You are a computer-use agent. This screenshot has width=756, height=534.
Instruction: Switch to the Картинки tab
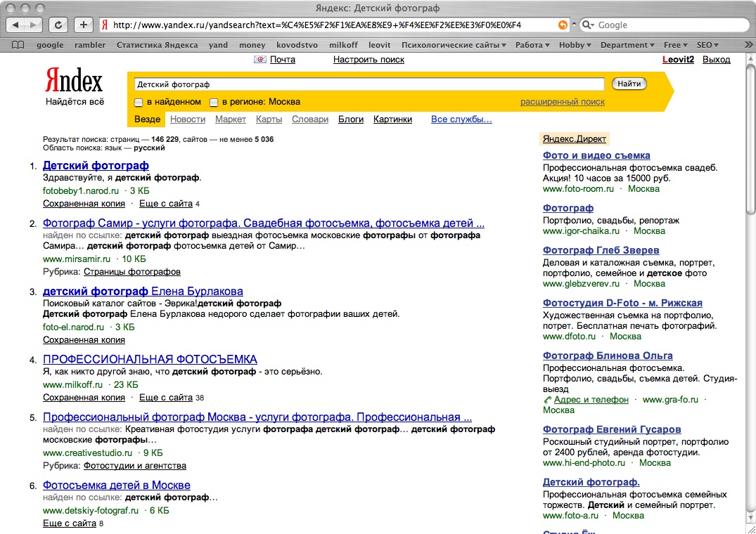392,119
